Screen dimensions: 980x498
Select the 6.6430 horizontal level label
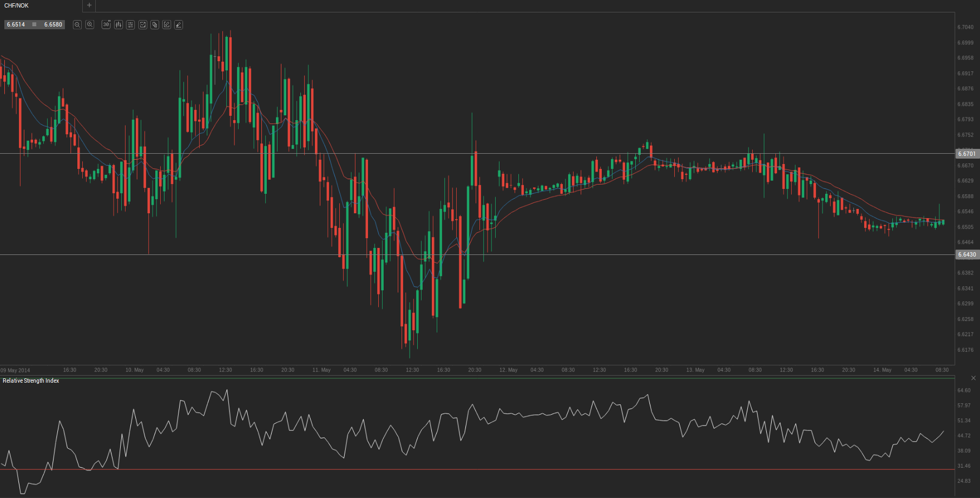[x=968, y=254]
